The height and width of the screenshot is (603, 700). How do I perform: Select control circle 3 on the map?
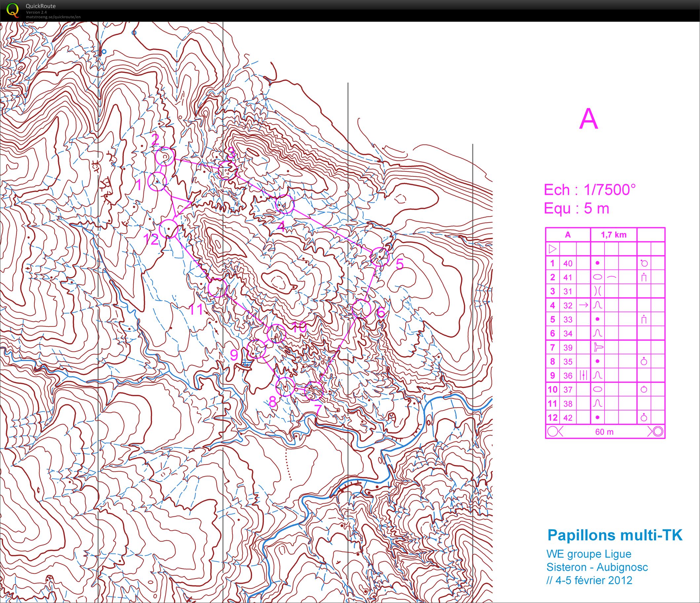click(x=227, y=170)
